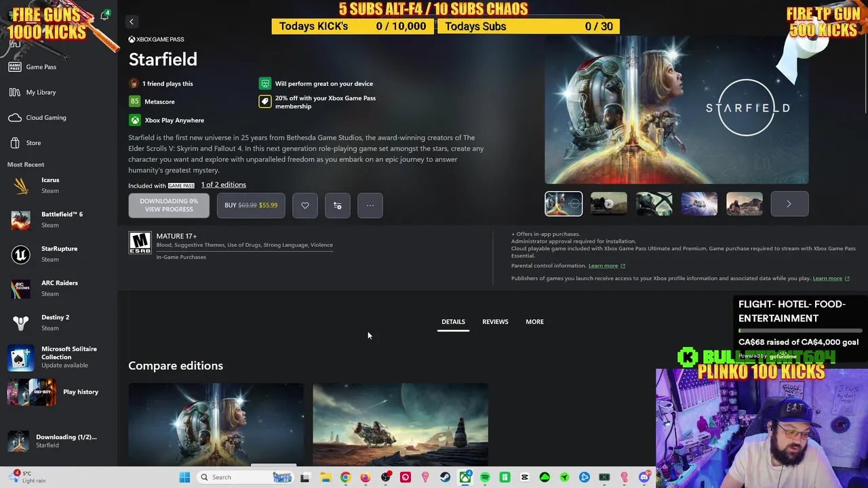Click the large Starfield hero image
The image size is (868, 488).
coord(677,110)
